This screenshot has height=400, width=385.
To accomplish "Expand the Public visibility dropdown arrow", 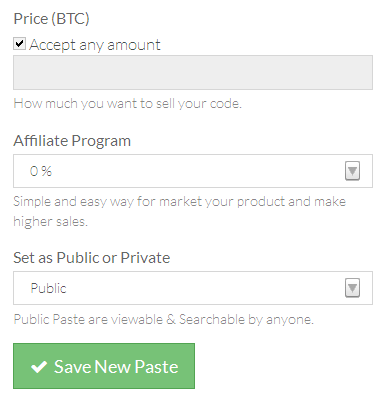I will [352, 288].
